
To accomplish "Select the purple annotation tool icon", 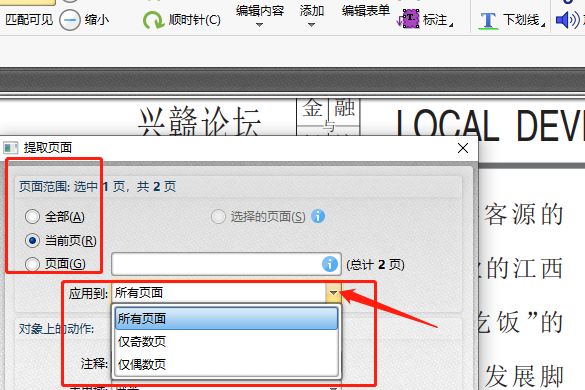I will point(410,19).
